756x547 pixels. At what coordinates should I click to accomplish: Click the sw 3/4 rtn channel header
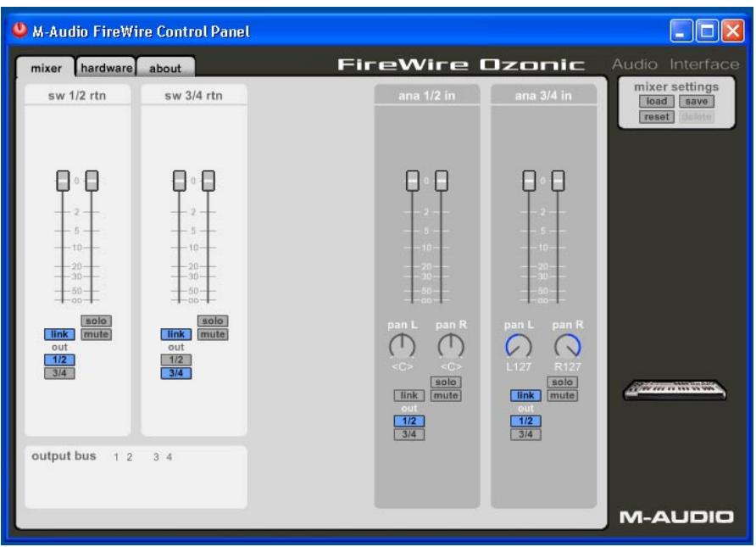194,95
